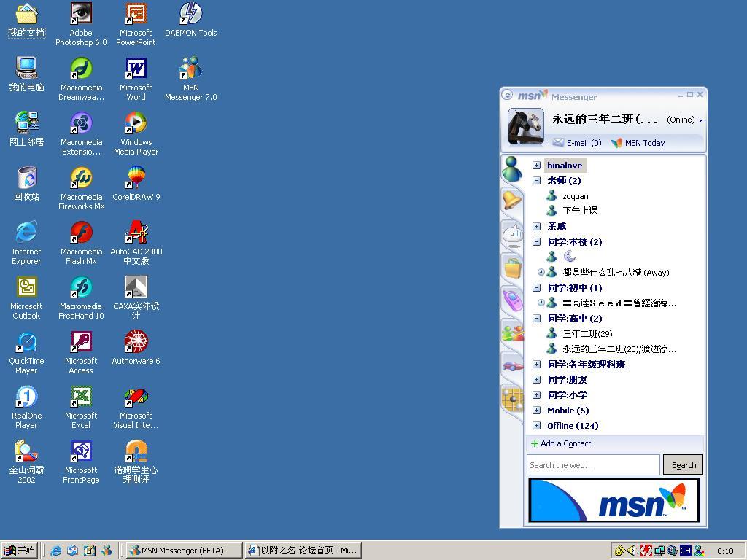Screen dimensions: 747x560
Task: Launch CorelDRAW 9 desktop shortcut
Action: [x=136, y=184]
